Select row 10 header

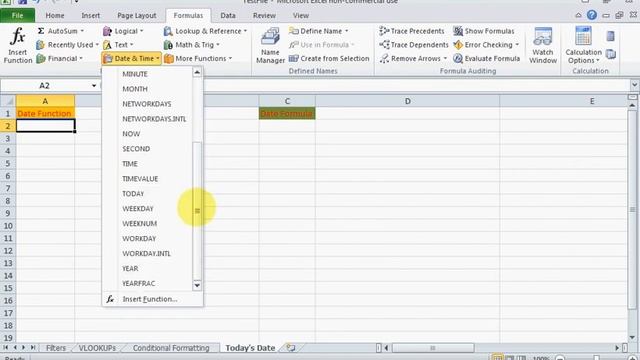point(8,226)
